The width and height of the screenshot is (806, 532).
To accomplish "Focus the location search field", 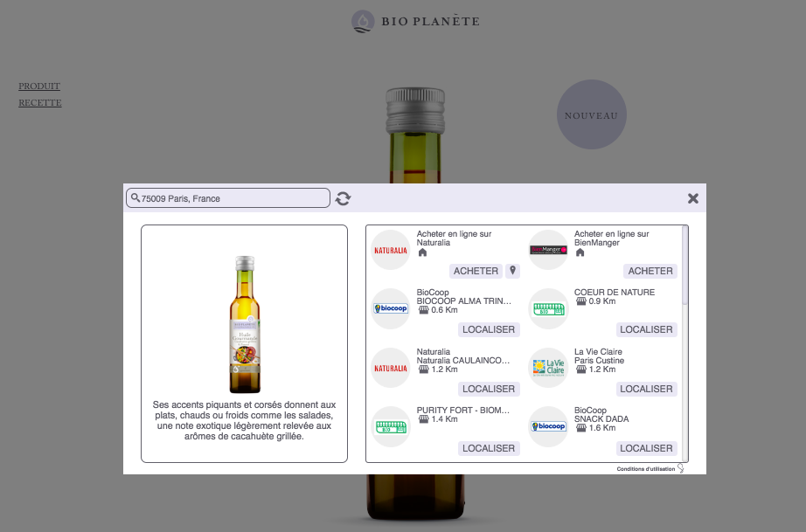I will coord(227,198).
